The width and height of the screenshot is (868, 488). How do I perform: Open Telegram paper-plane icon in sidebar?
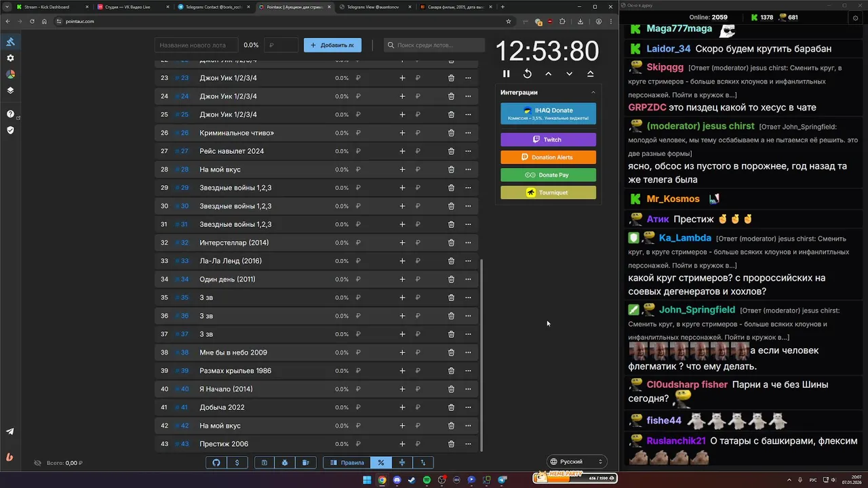click(10, 432)
